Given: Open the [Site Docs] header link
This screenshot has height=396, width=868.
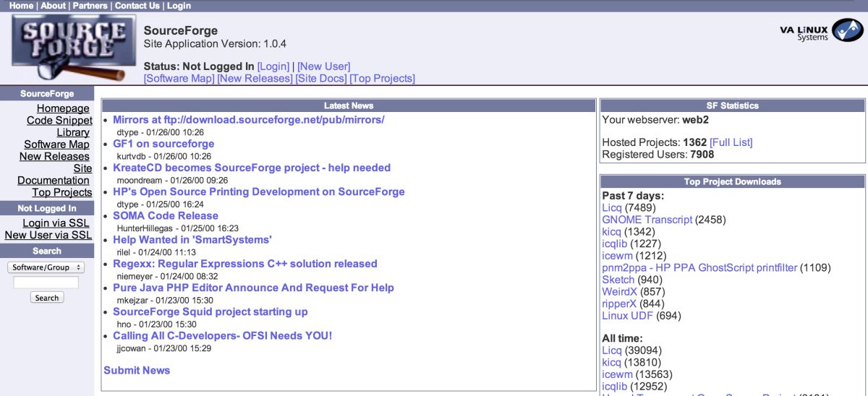Looking at the screenshot, I should click(x=322, y=79).
